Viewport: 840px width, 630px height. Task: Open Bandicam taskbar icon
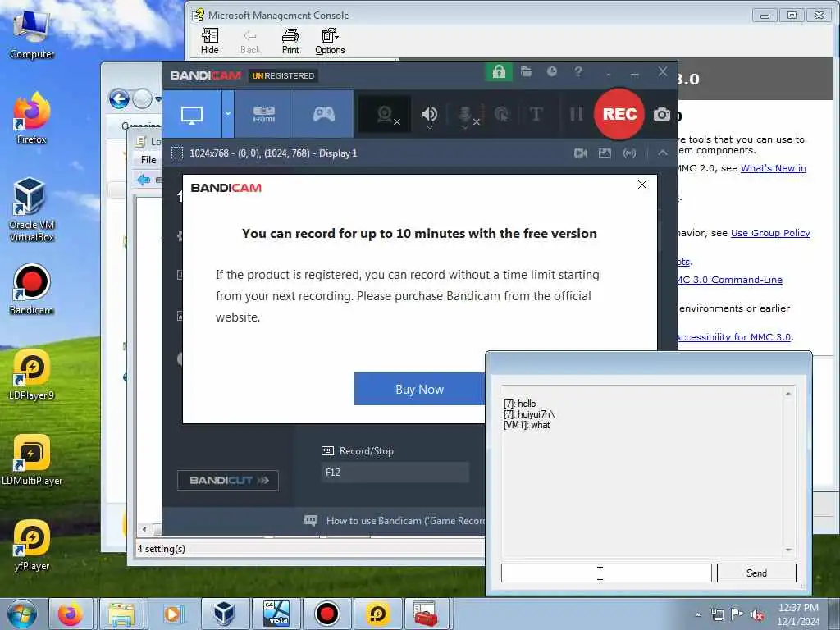coord(326,614)
